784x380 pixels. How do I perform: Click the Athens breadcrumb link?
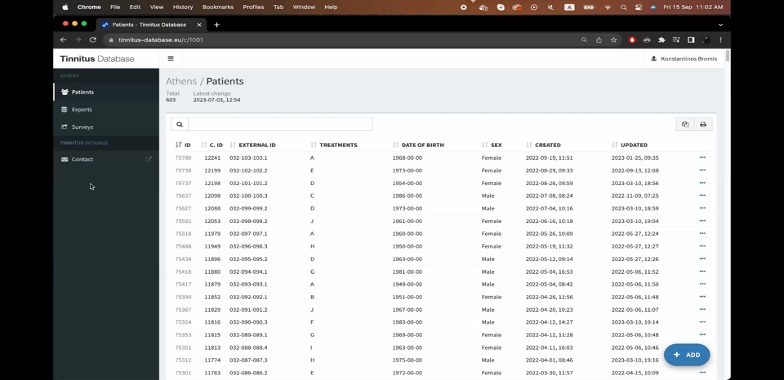click(x=181, y=82)
